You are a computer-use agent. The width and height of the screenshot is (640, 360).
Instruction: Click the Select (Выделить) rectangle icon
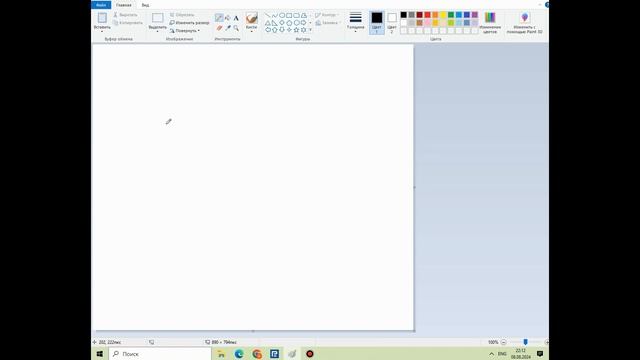[158, 18]
